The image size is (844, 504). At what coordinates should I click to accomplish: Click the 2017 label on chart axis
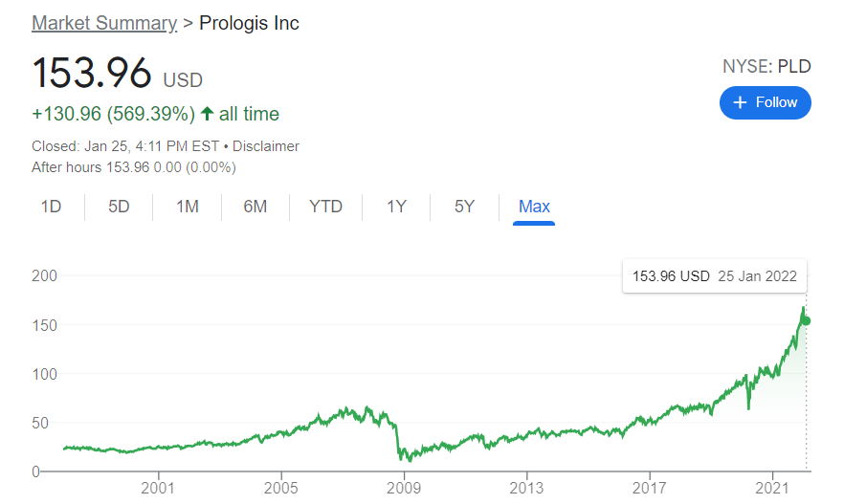[649, 488]
